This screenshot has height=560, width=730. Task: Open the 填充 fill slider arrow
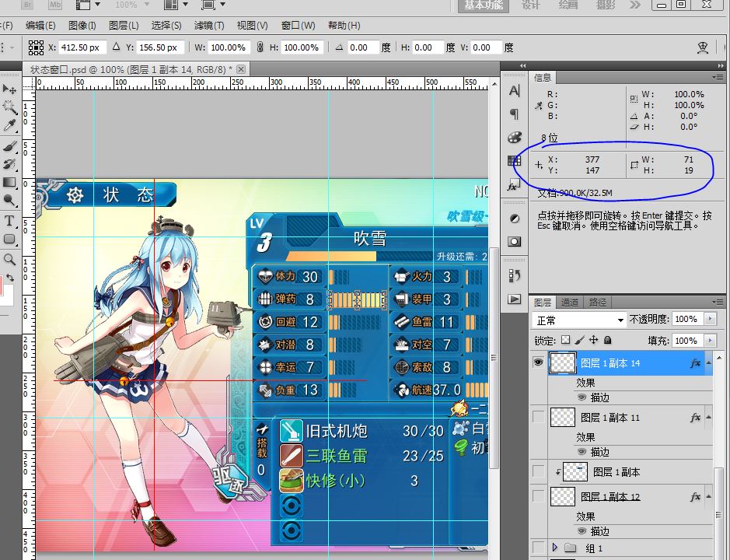click(x=711, y=341)
